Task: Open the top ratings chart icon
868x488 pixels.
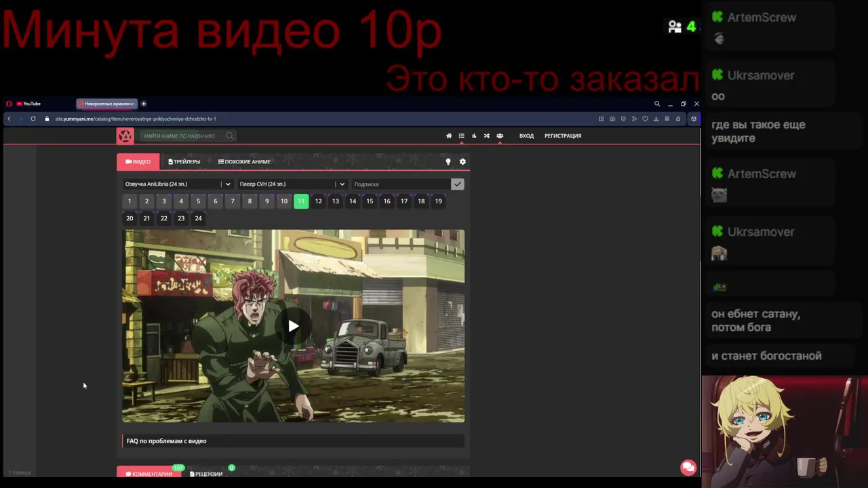Action: (x=474, y=136)
